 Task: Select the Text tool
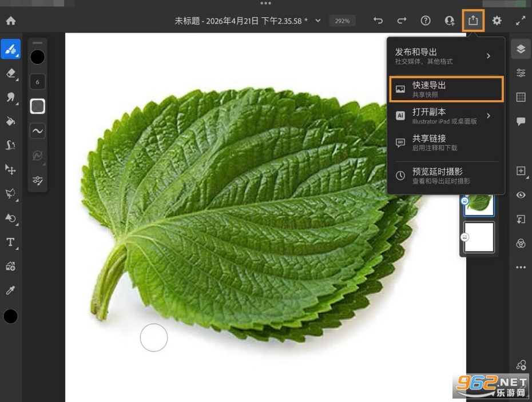click(x=10, y=242)
